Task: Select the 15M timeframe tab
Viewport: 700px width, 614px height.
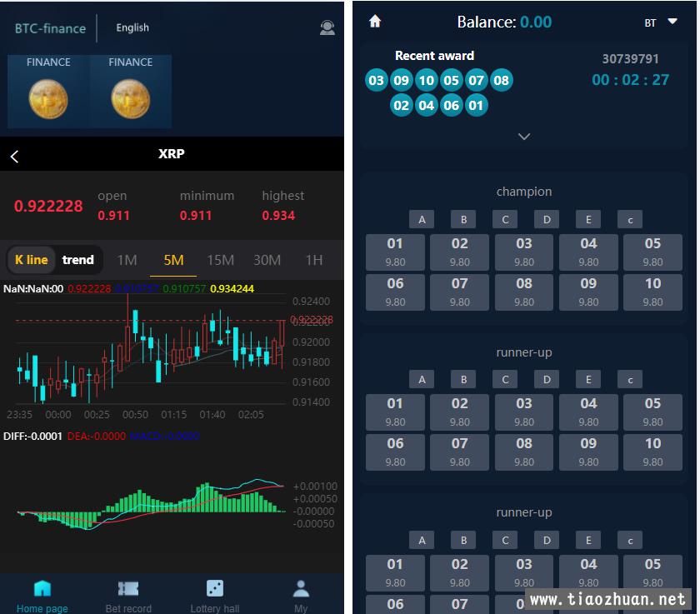Action: (x=220, y=260)
